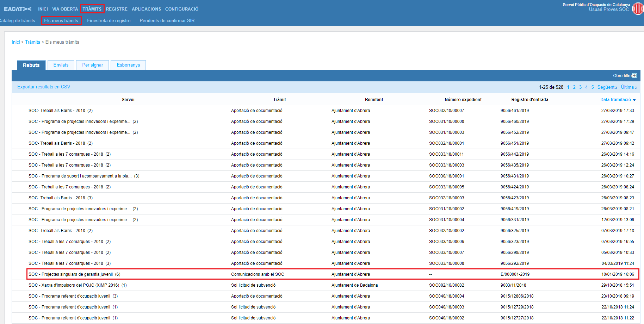Sort by Data tramitació column arrow
The width and height of the screenshot is (644, 324).
tap(634, 100)
